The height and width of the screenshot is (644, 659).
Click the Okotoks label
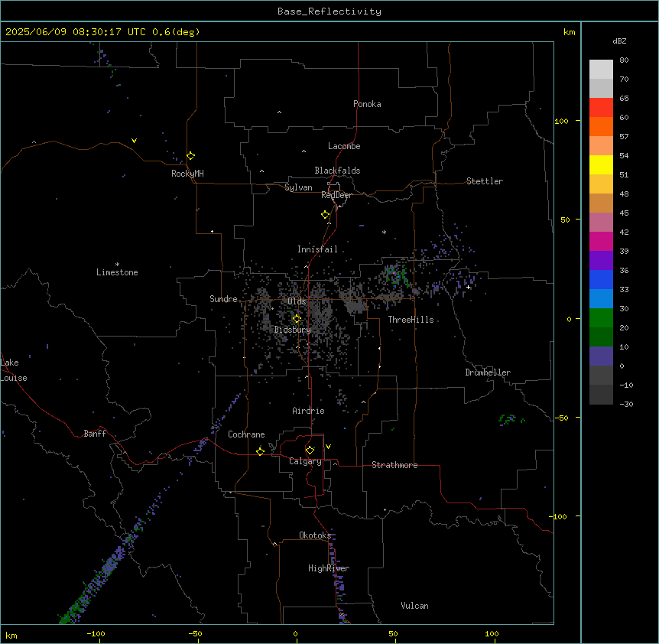[315, 535]
